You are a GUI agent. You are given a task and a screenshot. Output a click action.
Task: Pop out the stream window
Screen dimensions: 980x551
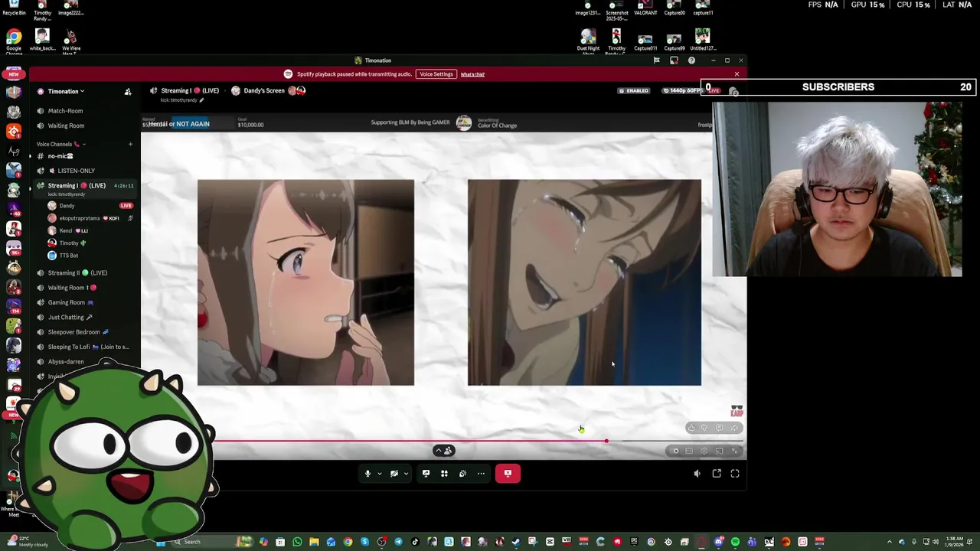pos(717,474)
